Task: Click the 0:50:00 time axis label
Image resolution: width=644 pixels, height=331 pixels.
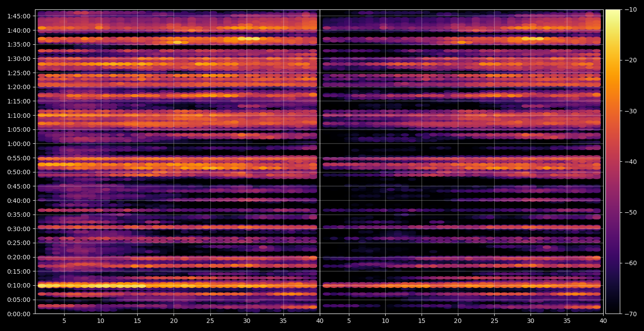Action: [19, 172]
